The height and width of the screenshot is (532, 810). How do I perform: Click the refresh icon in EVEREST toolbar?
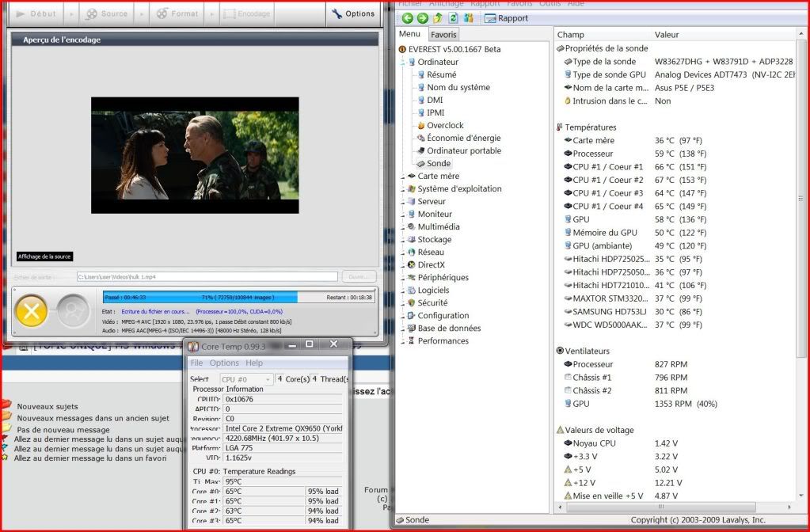[453, 17]
